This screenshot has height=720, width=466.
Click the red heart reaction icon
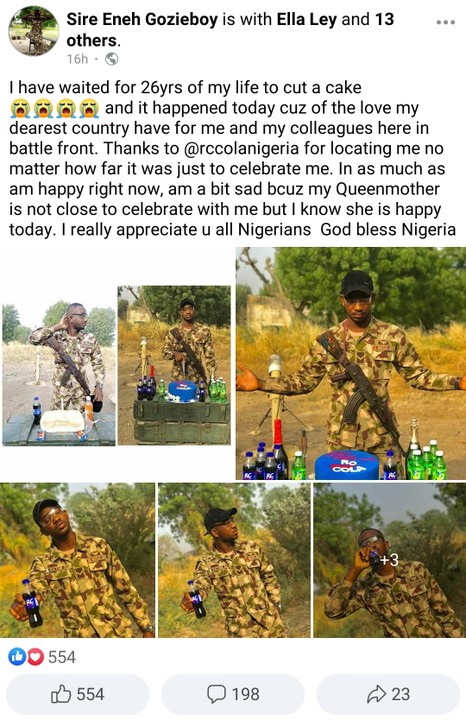click(35, 657)
